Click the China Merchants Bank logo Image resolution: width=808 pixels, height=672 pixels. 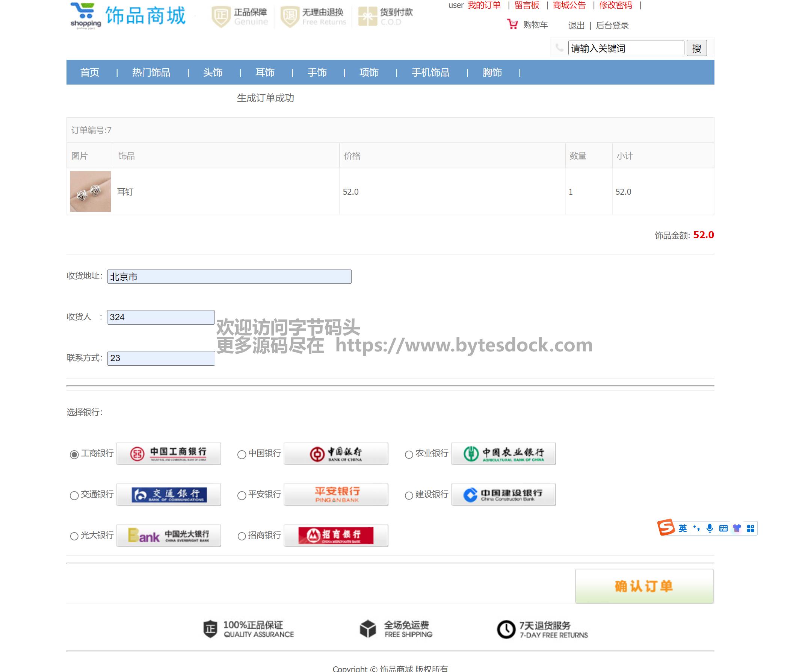[335, 535]
